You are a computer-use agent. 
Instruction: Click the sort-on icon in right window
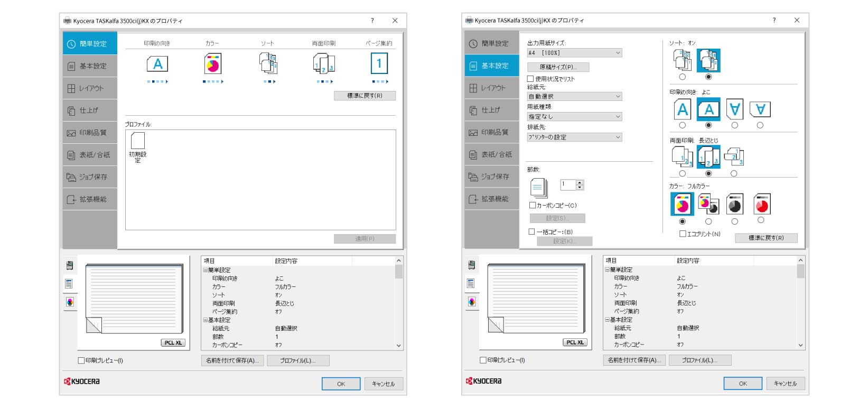coord(708,61)
